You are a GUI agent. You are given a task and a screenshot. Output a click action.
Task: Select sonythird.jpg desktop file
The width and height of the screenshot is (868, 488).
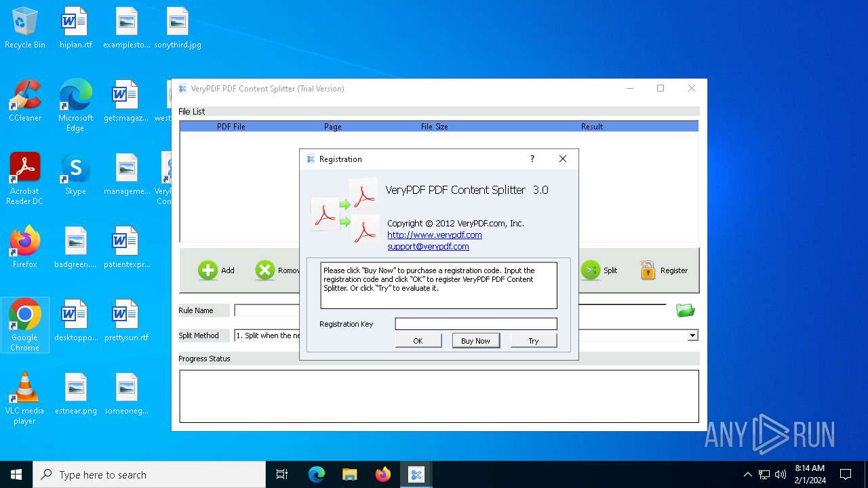(177, 28)
